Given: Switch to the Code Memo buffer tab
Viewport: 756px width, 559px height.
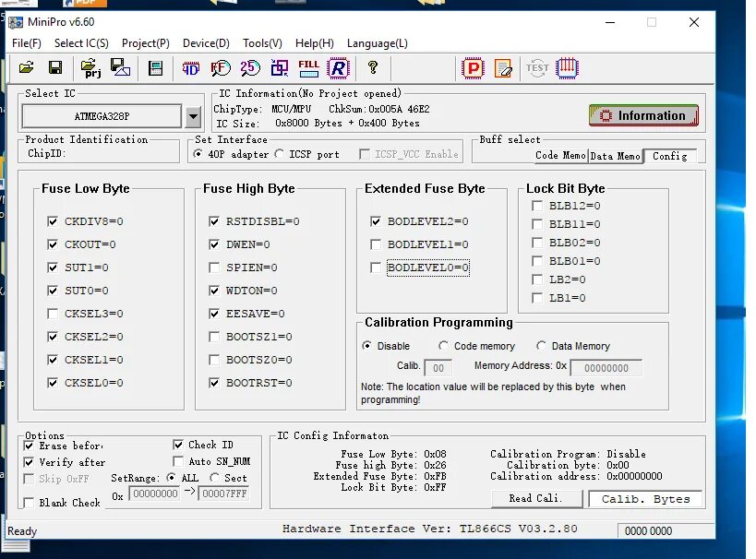Looking at the screenshot, I should (x=560, y=156).
